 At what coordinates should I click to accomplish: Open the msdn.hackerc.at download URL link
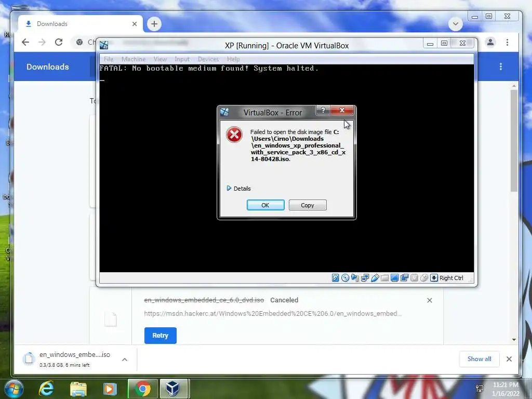pos(273,313)
